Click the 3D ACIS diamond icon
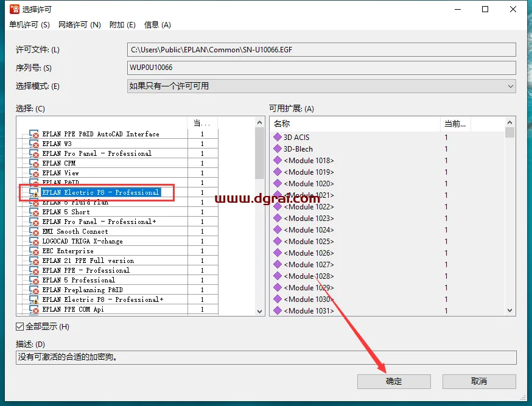532x406 pixels. point(278,137)
